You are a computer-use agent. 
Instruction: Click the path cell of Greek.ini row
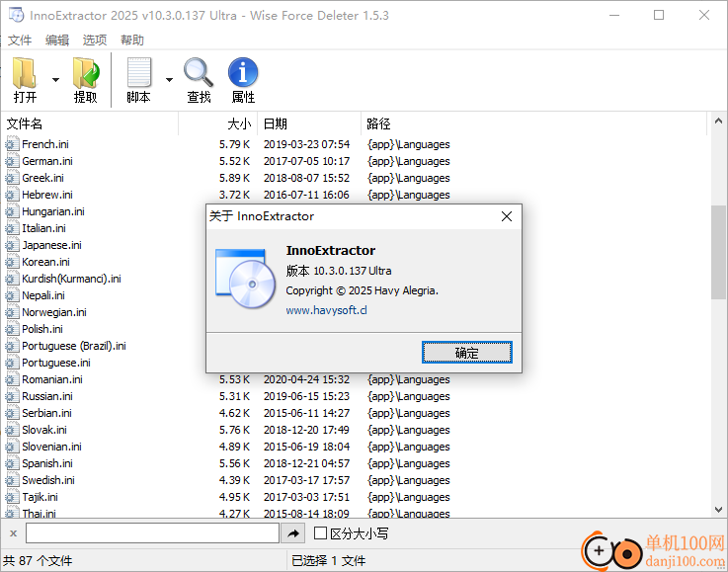tap(409, 178)
